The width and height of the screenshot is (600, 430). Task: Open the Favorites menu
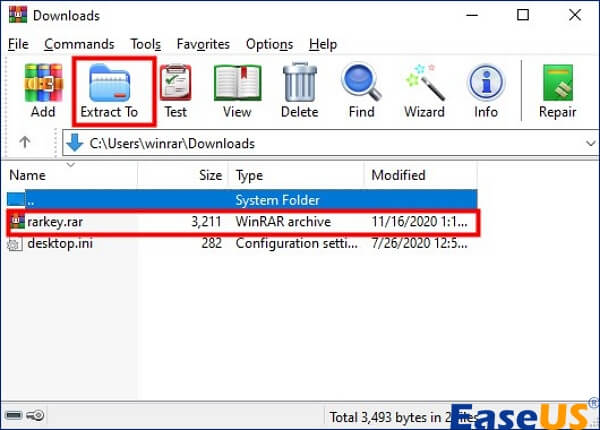point(203,44)
